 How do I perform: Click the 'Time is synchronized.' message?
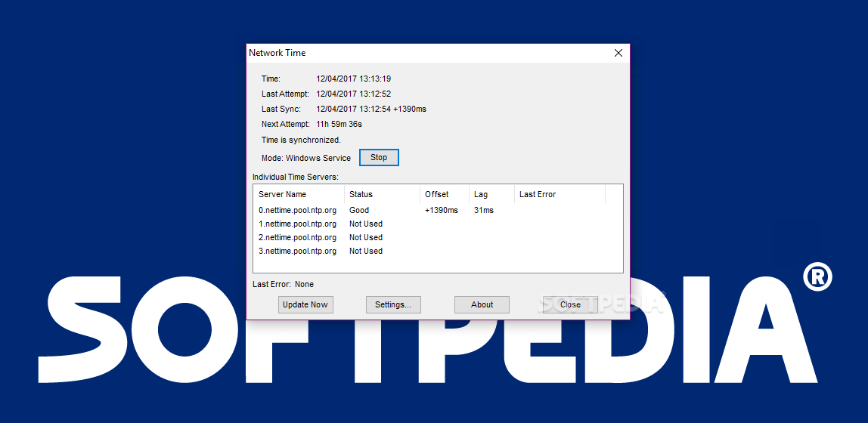point(301,140)
